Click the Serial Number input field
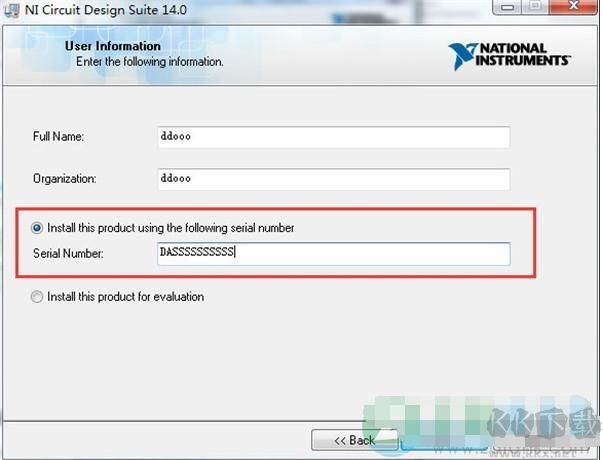Viewport: 603px width, 460px height. pos(333,253)
